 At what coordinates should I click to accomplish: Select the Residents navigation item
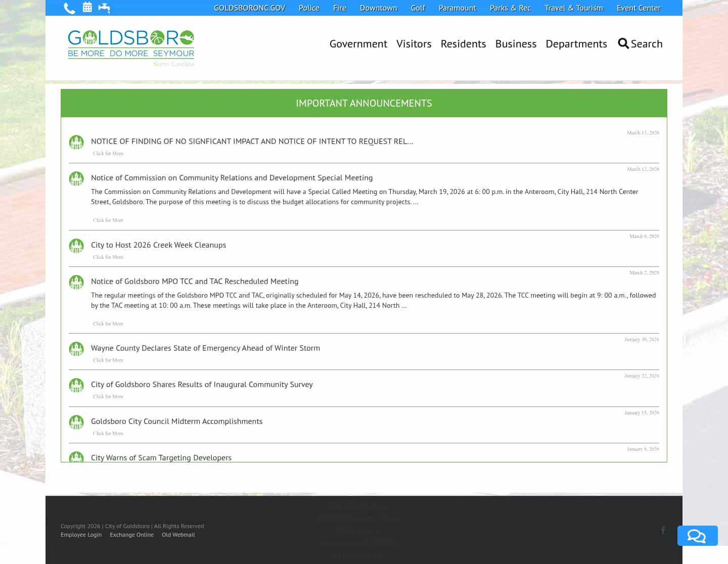(463, 43)
